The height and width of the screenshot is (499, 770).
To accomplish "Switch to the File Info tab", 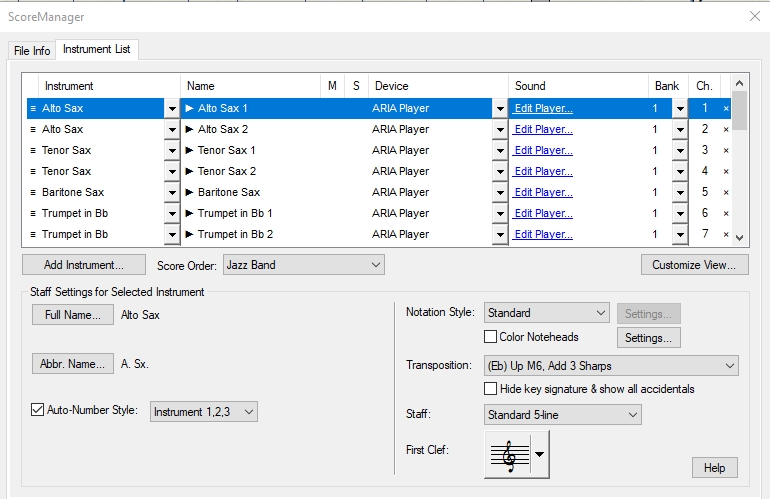I will [x=32, y=51].
